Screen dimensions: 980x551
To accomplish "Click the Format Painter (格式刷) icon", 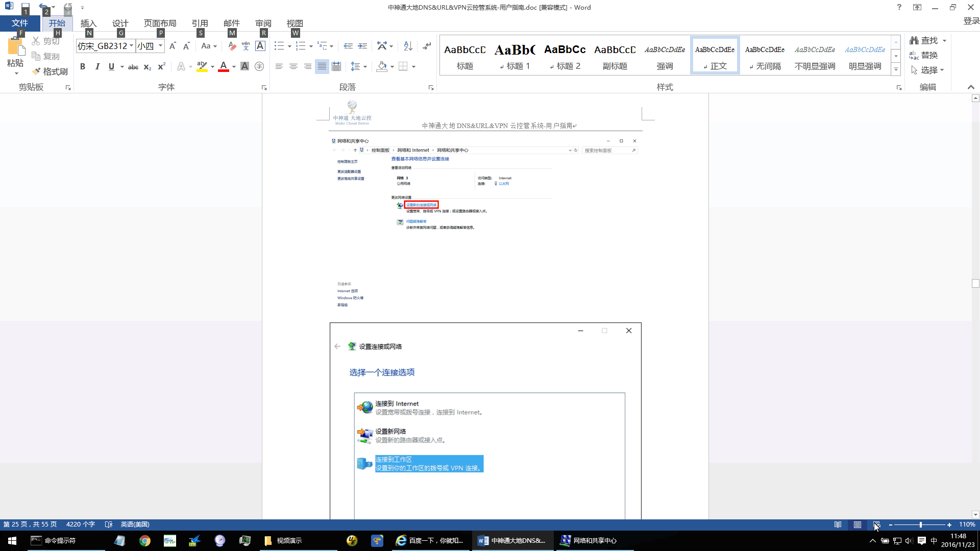I will [x=36, y=71].
